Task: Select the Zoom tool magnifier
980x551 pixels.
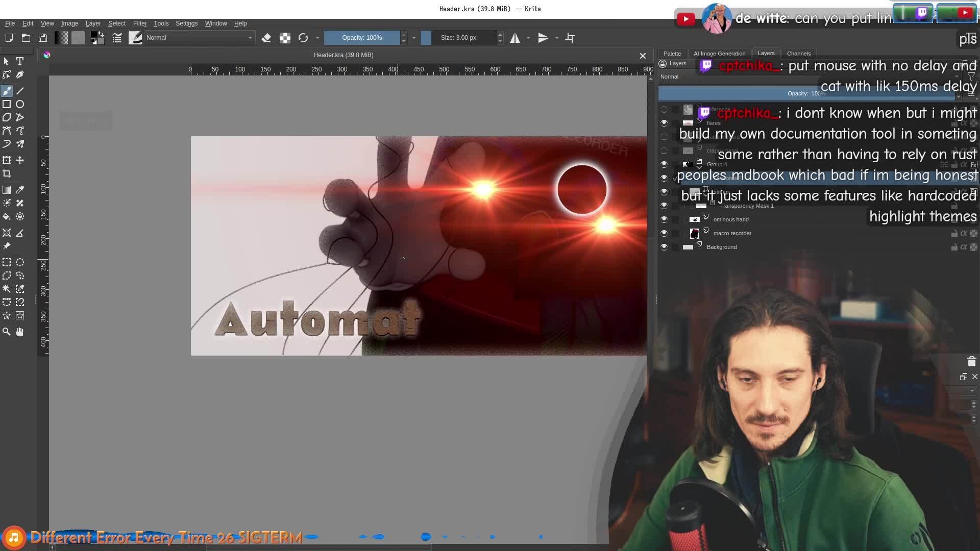Action: [7, 332]
